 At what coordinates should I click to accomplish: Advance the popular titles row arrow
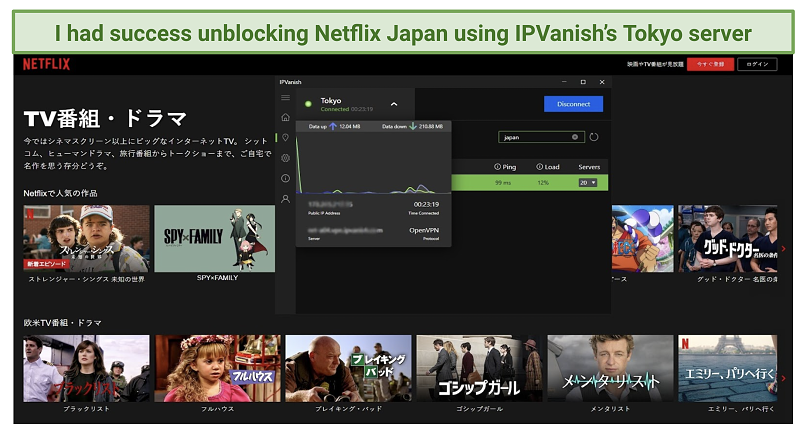tap(783, 248)
